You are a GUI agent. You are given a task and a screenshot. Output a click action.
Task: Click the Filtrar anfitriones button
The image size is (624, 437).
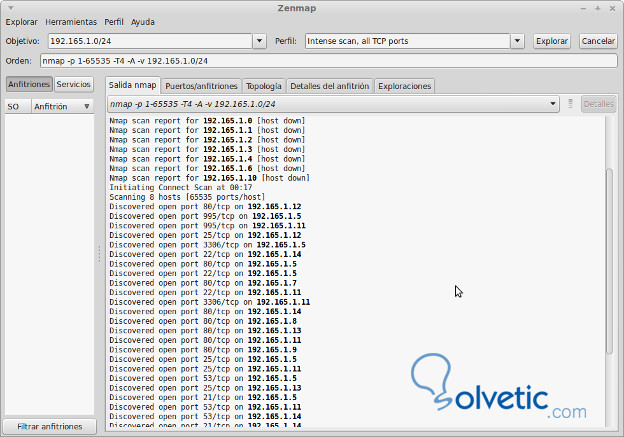pos(50,426)
